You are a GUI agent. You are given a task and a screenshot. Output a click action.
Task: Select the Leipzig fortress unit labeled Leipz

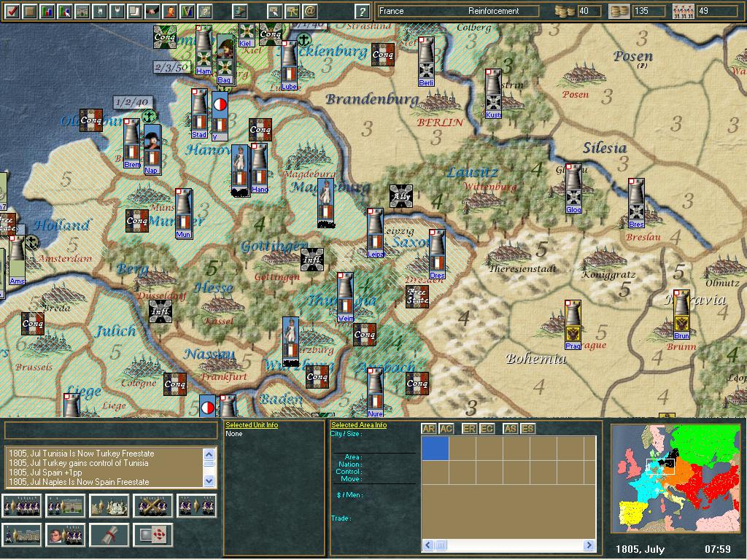click(375, 233)
